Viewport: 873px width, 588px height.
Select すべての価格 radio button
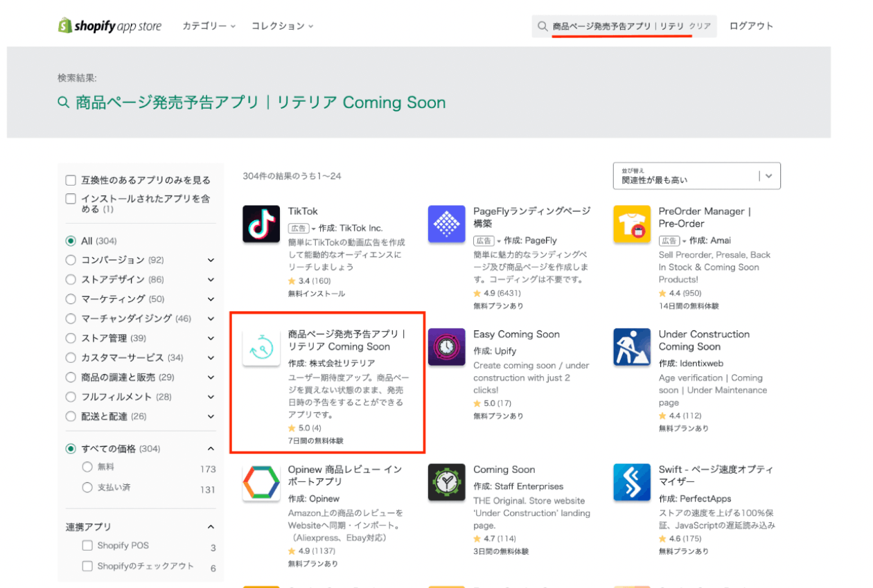(x=71, y=449)
